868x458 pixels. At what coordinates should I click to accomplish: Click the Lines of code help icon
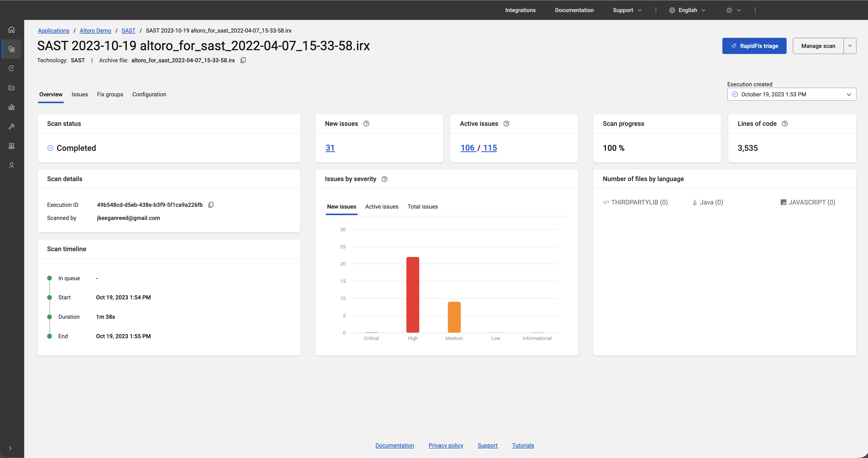tap(784, 124)
